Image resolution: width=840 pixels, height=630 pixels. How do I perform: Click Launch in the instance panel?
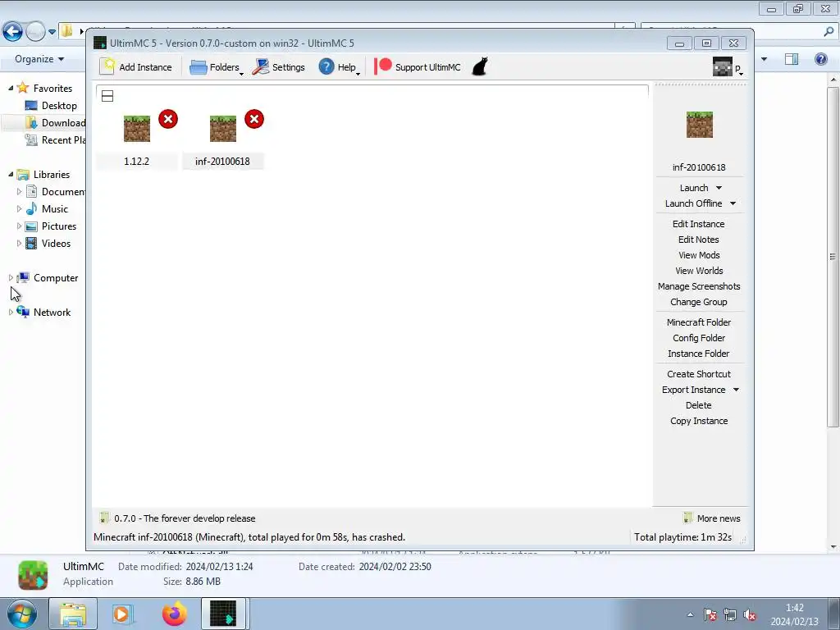pos(694,188)
